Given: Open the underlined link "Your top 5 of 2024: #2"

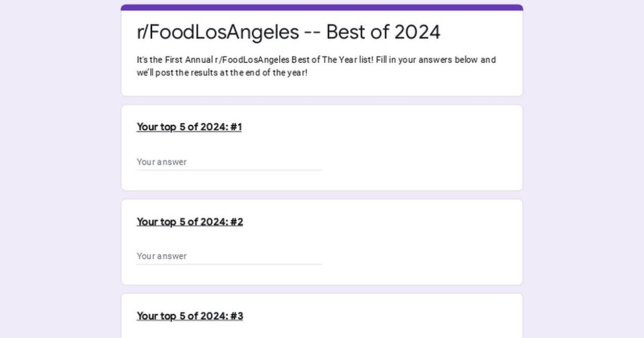Looking at the screenshot, I should tap(189, 221).
